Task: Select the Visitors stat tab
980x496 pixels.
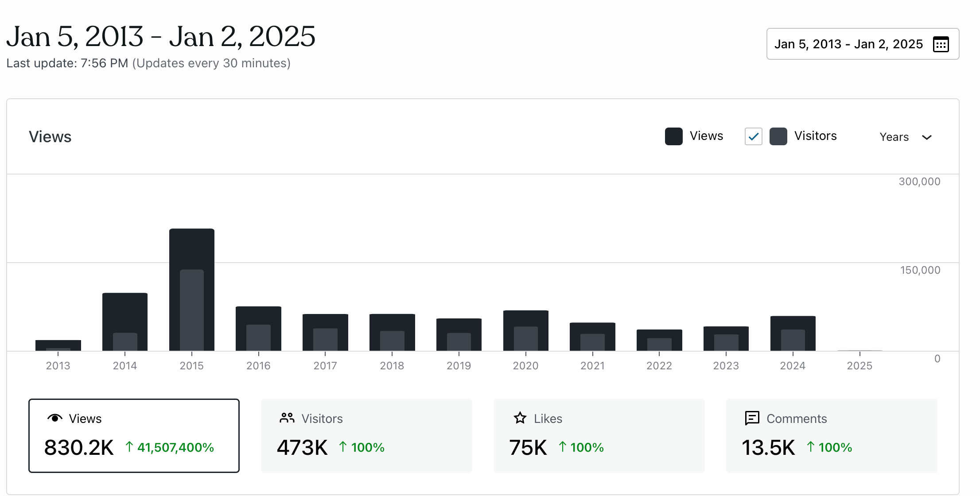Action: pyautogui.click(x=366, y=435)
